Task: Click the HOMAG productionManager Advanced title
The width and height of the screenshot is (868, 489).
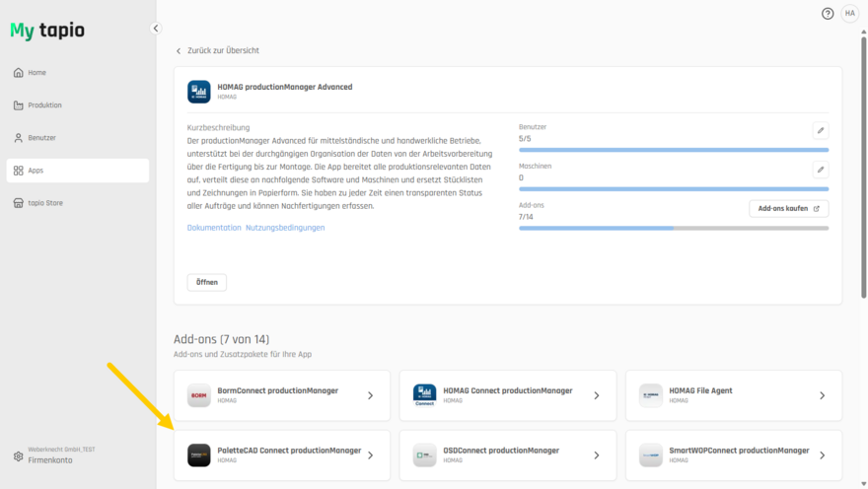Action: click(284, 87)
